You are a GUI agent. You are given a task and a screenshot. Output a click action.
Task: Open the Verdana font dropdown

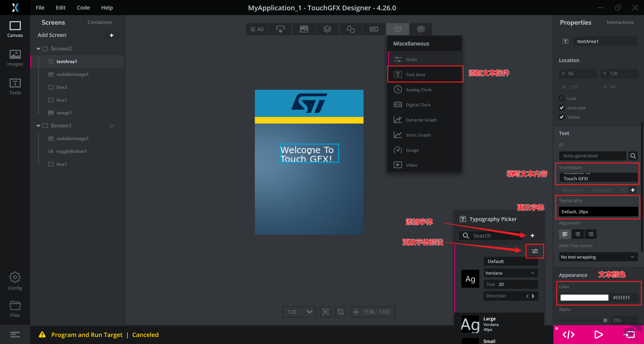[x=511, y=273]
